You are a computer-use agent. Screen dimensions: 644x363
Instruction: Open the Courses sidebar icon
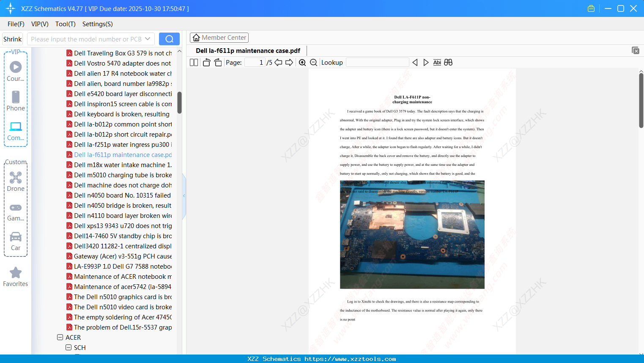pyautogui.click(x=16, y=71)
